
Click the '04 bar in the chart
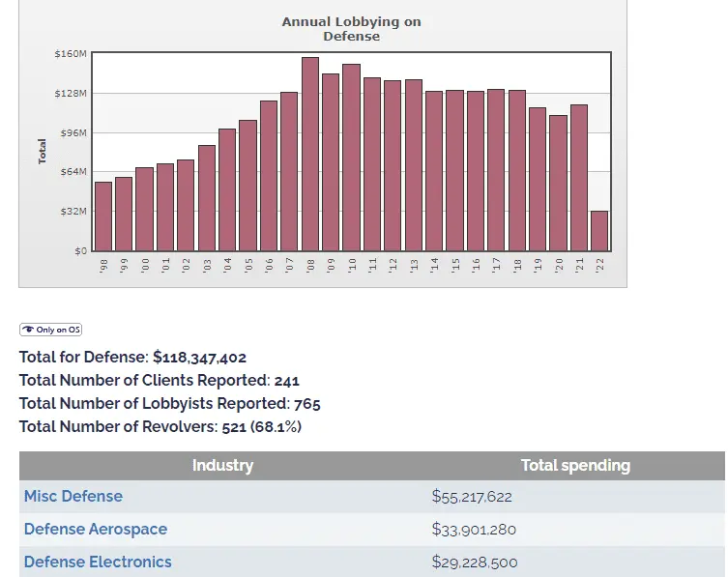[x=227, y=189]
